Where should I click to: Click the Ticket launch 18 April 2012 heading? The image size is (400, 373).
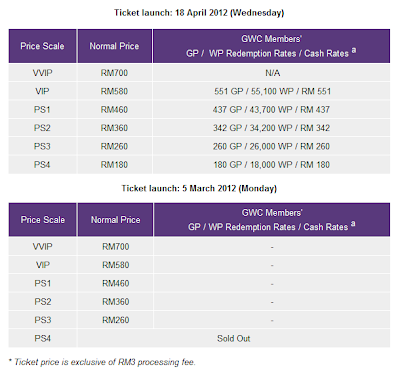click(x=199, y=13)
